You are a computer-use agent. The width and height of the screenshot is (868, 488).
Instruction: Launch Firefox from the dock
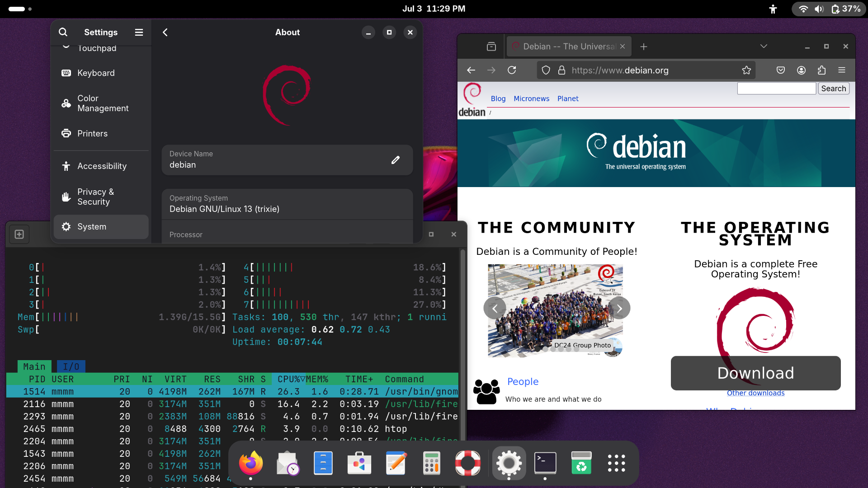(x=251, y=463)
